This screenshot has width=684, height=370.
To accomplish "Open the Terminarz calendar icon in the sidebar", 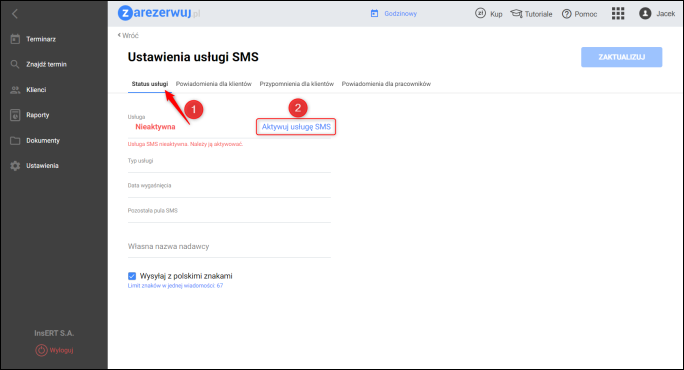I will (15, 39).
